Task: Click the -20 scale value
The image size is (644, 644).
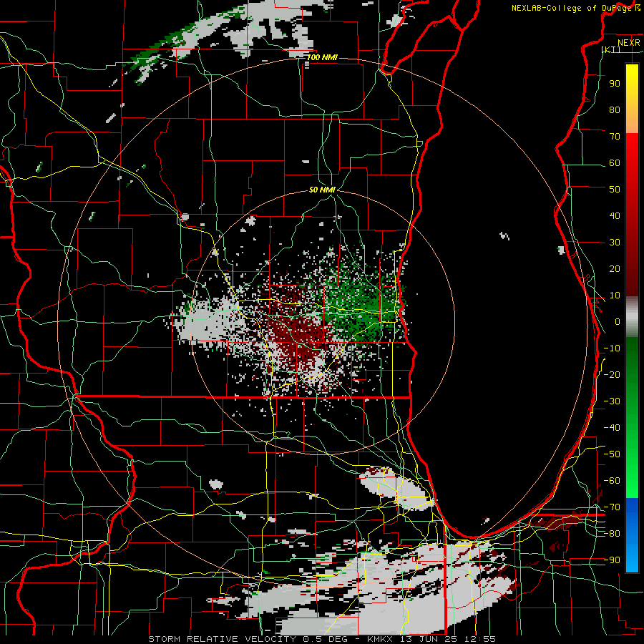Action: (x=612, y=375)
